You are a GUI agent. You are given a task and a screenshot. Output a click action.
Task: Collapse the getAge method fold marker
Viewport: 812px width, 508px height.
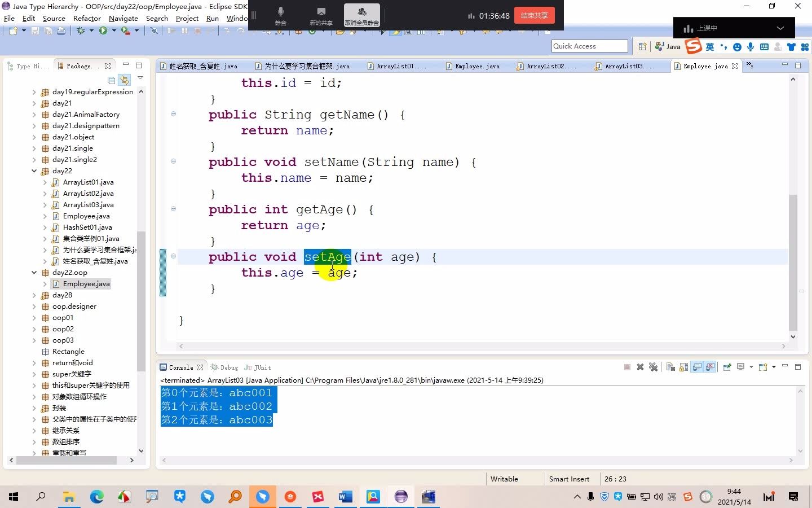tap(173, 209)
